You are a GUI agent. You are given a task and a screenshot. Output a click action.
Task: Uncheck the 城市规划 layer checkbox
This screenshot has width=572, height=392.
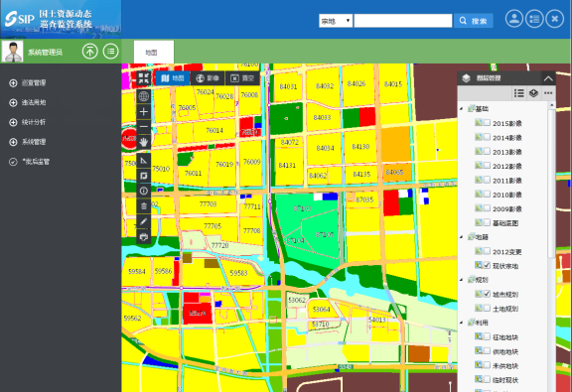pos(487,294)
